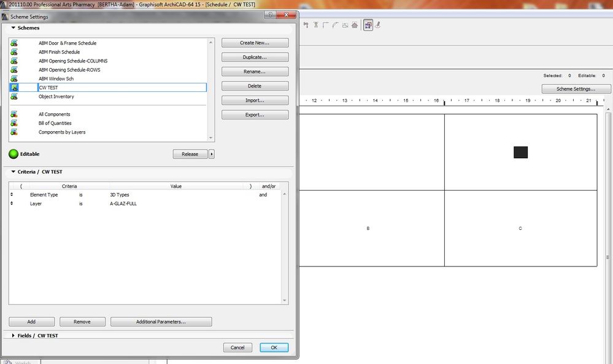Open the arrow menu beside Release

[212, 154]
